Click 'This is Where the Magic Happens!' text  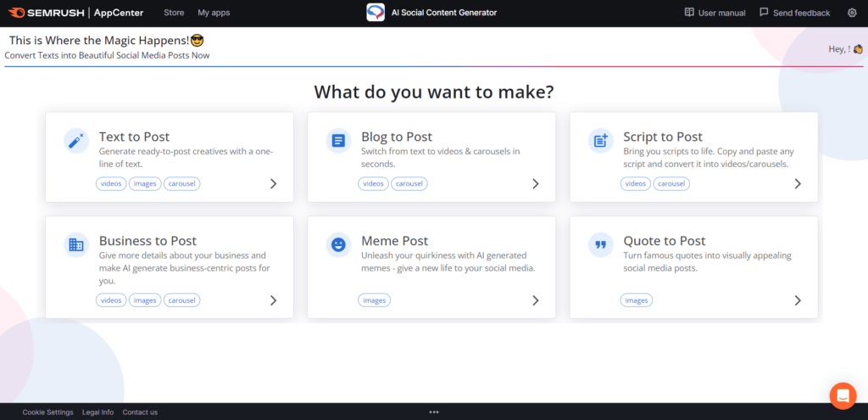click(x=100, y=41)
